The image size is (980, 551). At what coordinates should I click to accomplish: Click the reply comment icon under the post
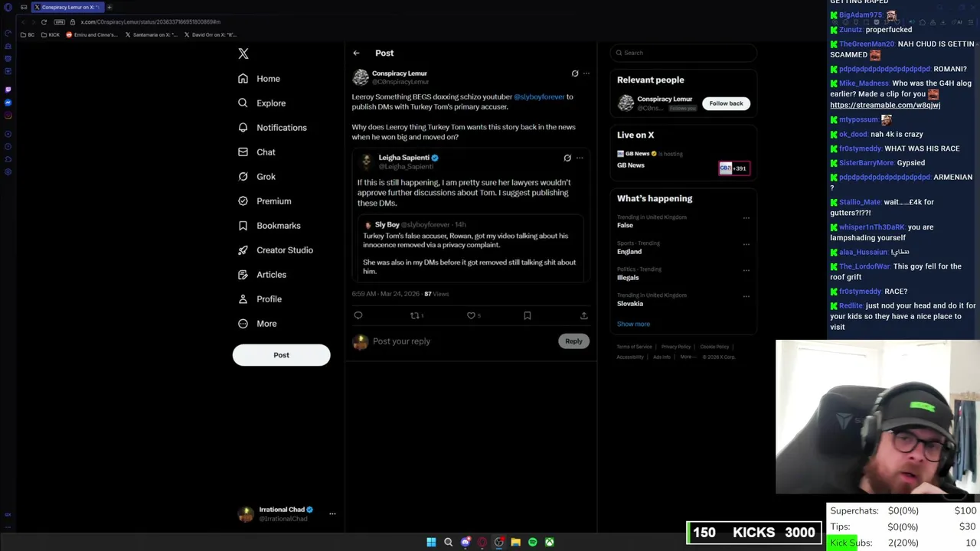pyautogui.click(x=358, y=315)
